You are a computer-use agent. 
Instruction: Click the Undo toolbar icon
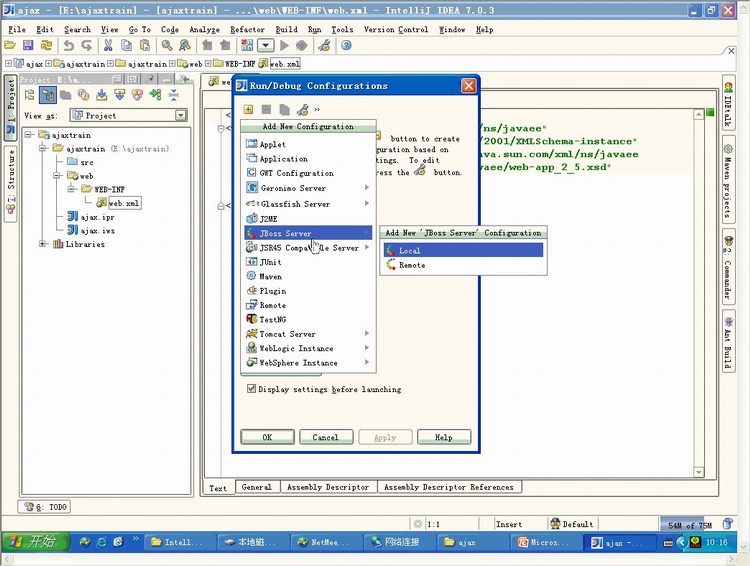coord(68,45)
